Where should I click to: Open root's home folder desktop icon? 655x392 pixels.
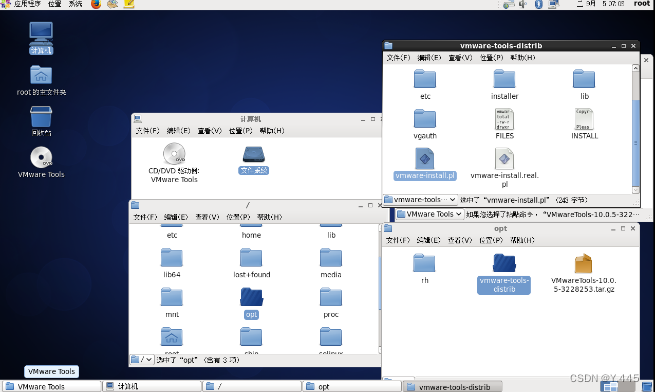tap(41, 80)
